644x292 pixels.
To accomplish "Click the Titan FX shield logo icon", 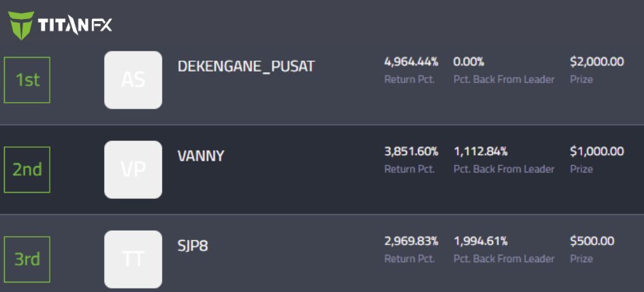I will (21, 25).
